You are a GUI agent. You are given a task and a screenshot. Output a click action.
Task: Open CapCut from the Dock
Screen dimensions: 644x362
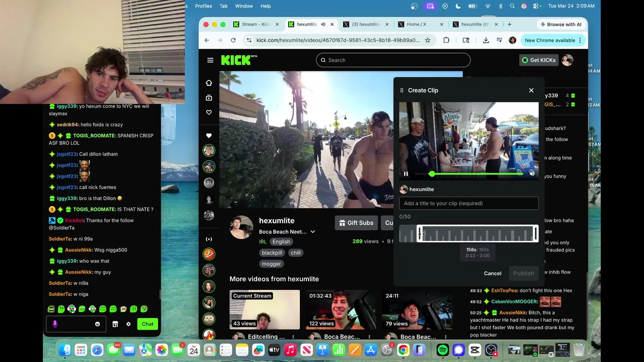[x=475, y=350]
